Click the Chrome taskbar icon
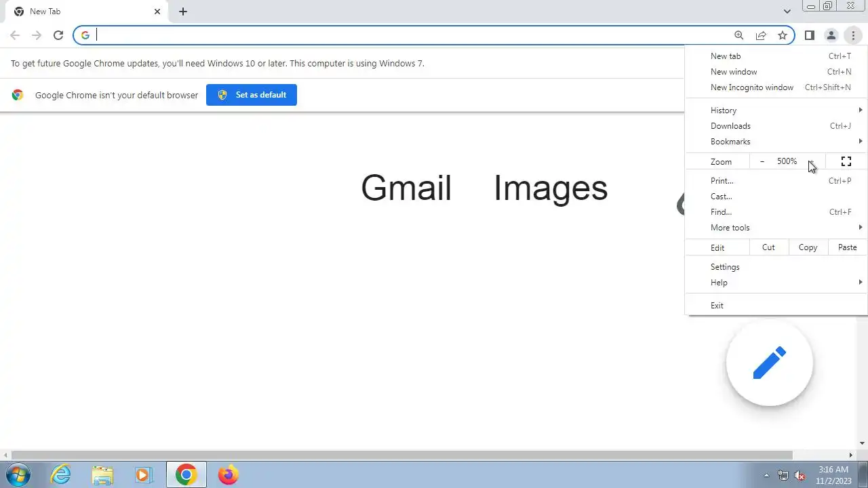 186,475
